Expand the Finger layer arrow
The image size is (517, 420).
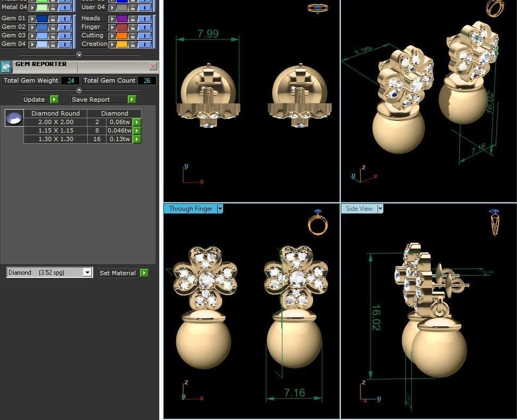(112, 27)
